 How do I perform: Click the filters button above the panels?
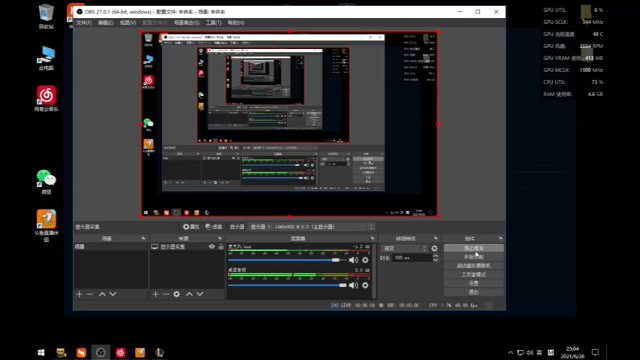tap(213, 227)
